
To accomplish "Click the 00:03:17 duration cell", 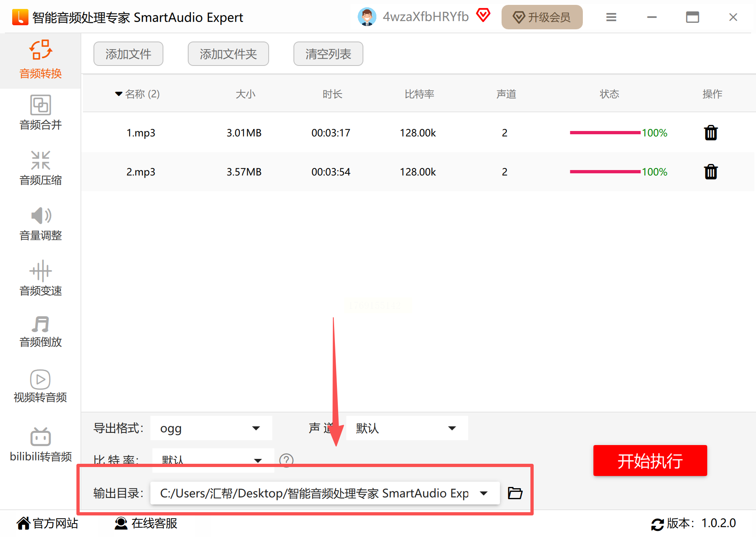I will pos(331,133).
